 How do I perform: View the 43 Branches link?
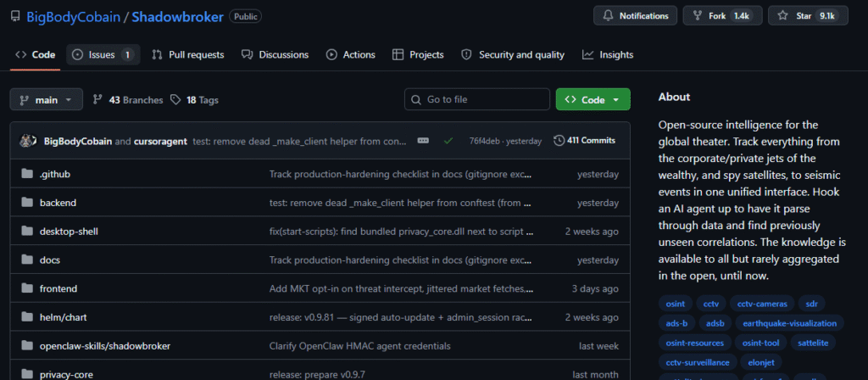tap(127, 100)
